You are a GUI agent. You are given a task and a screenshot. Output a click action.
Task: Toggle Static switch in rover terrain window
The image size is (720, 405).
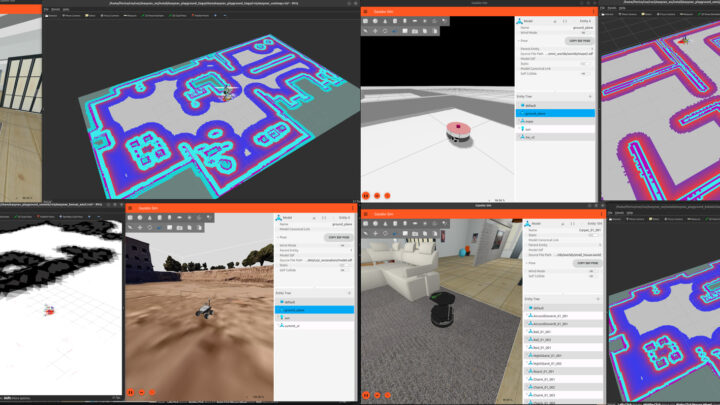pos(343,265)
